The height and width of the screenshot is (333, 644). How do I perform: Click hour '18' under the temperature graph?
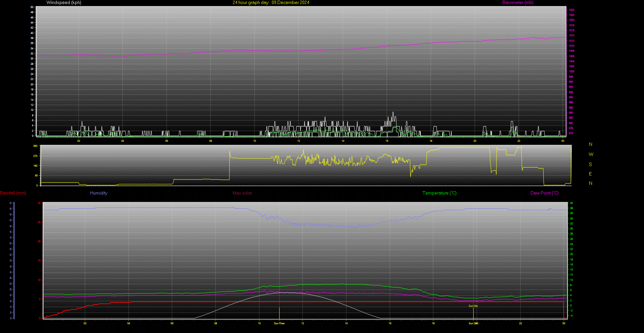pyautogui.click(x=433, y=324)
